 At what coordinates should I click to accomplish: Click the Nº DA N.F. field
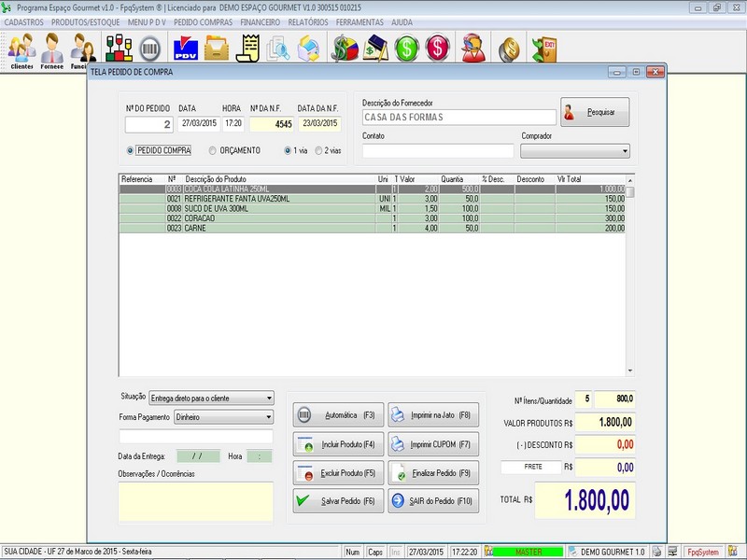click(x=272, y=124)
